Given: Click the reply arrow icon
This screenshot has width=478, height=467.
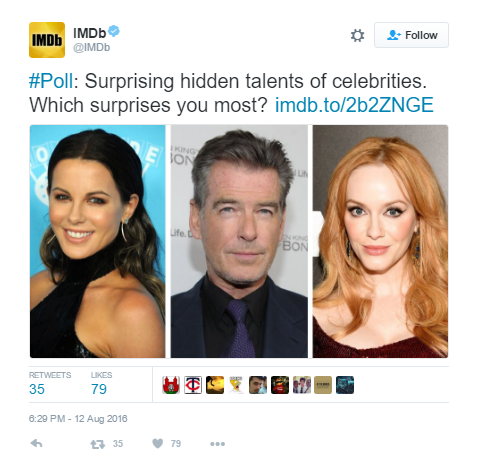Looking at the screenshot, I should point(36,443).
